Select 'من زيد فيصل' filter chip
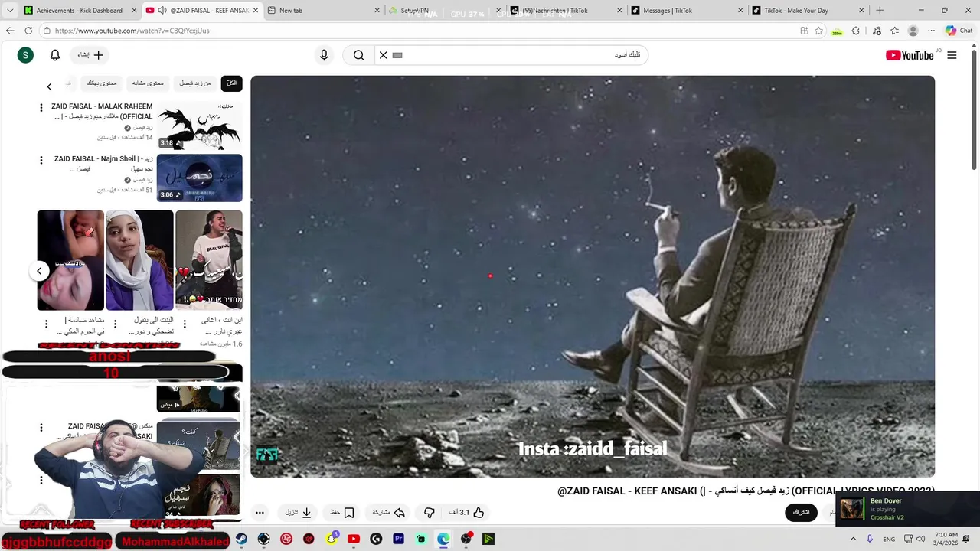Image resolution: width=980 pixels, height=551 pixels. click(x=195, y=83)
